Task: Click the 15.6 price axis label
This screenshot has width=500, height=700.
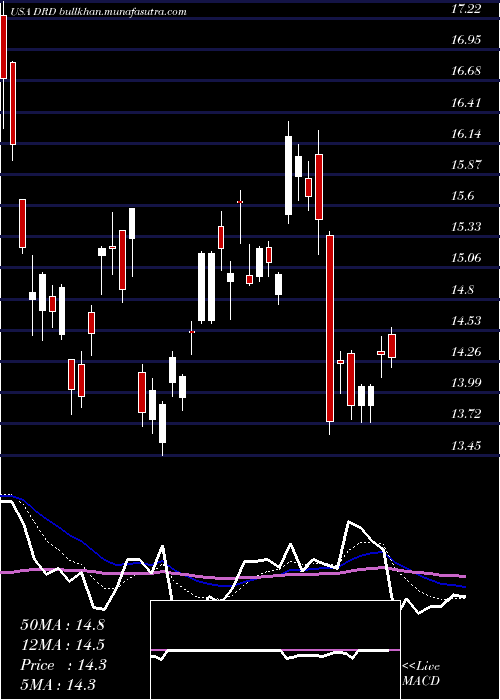Action: tap(462, 196)
